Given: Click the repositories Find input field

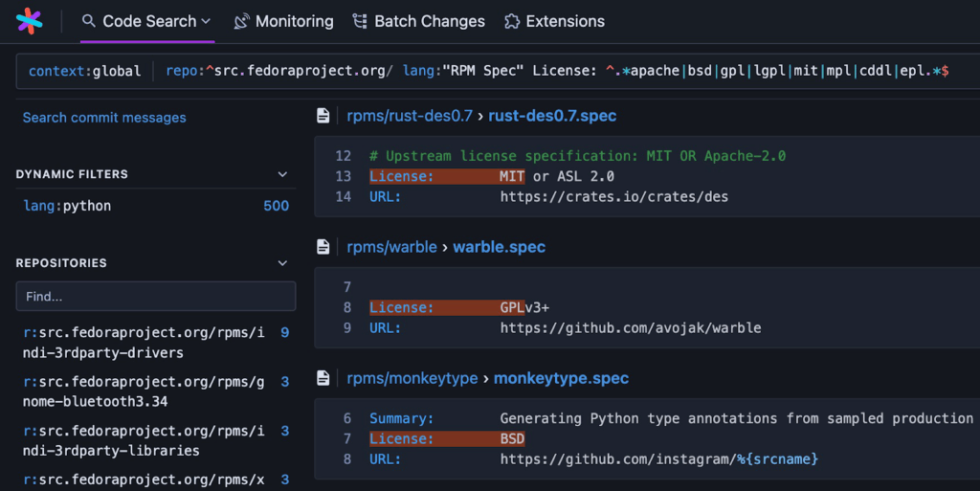Looking at the screenshot, I should (x=156, y=297).
